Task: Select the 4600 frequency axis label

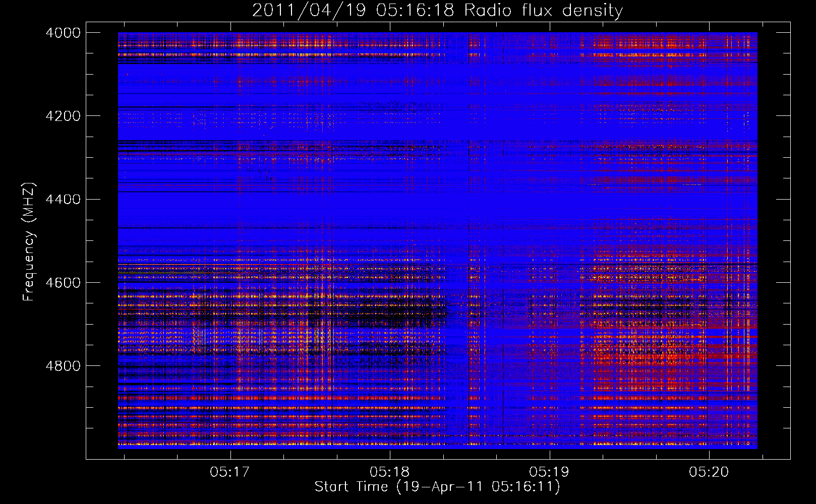Action: (63, 283)
